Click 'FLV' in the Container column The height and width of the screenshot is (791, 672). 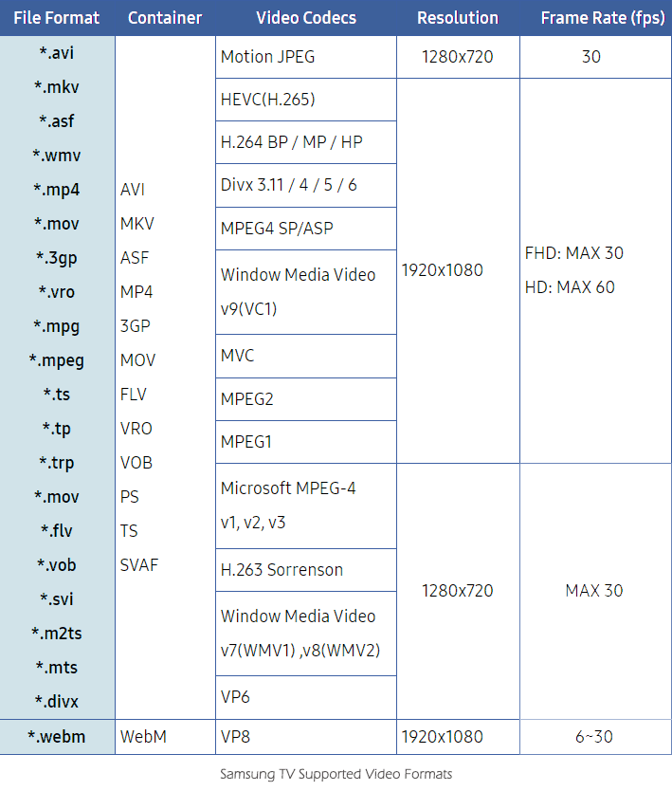[134, 395]
